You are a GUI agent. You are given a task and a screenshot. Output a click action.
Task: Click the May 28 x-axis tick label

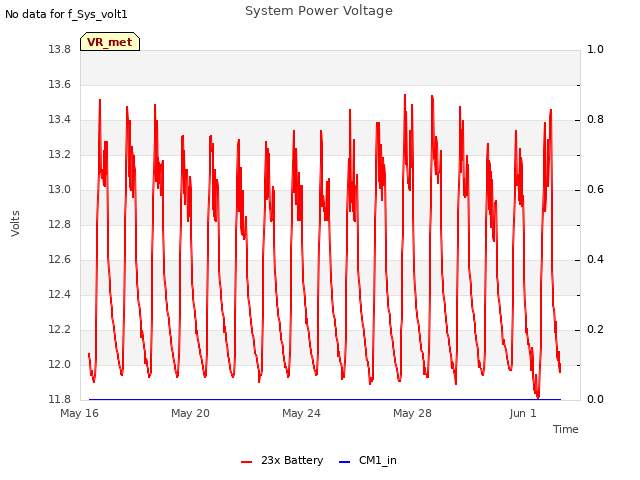pos(412,413)
